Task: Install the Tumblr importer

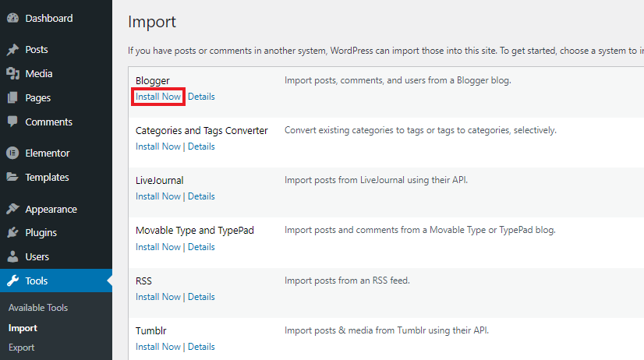Action: coord(158,347)
